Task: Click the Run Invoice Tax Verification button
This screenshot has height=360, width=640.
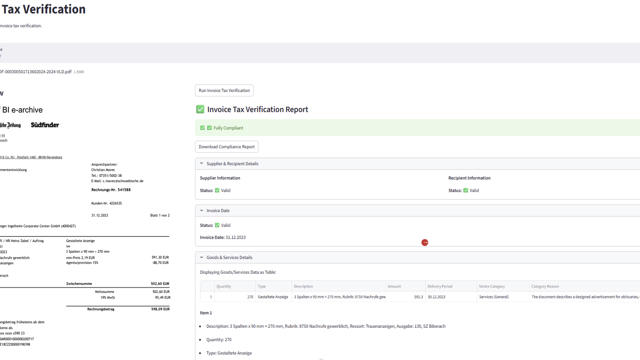Action: [224, 91]
